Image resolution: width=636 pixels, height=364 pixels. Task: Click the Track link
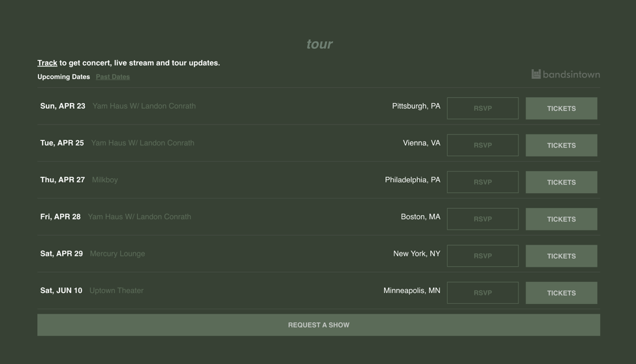47,63
